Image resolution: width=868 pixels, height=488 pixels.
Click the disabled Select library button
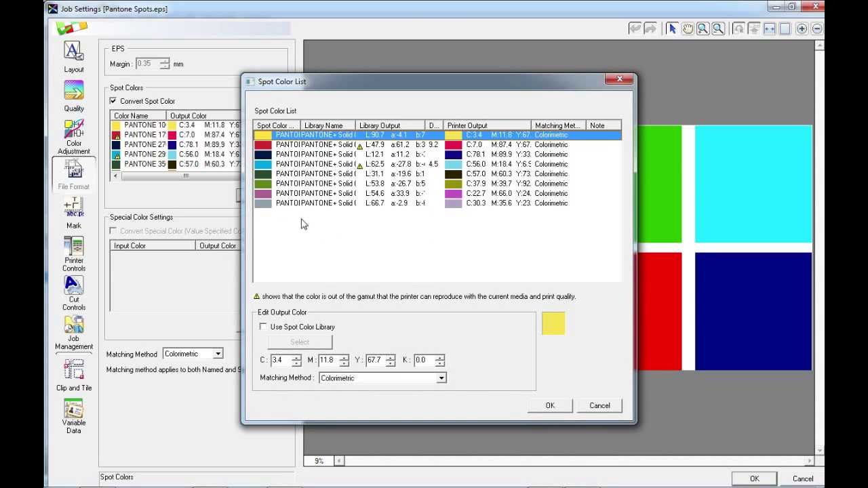pyautogui.click(x=300, y=342)
